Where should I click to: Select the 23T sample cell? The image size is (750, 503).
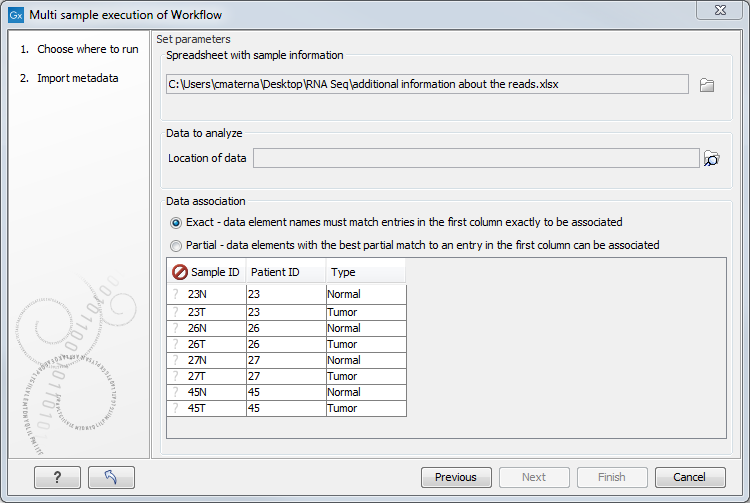[x=207, y=312]
